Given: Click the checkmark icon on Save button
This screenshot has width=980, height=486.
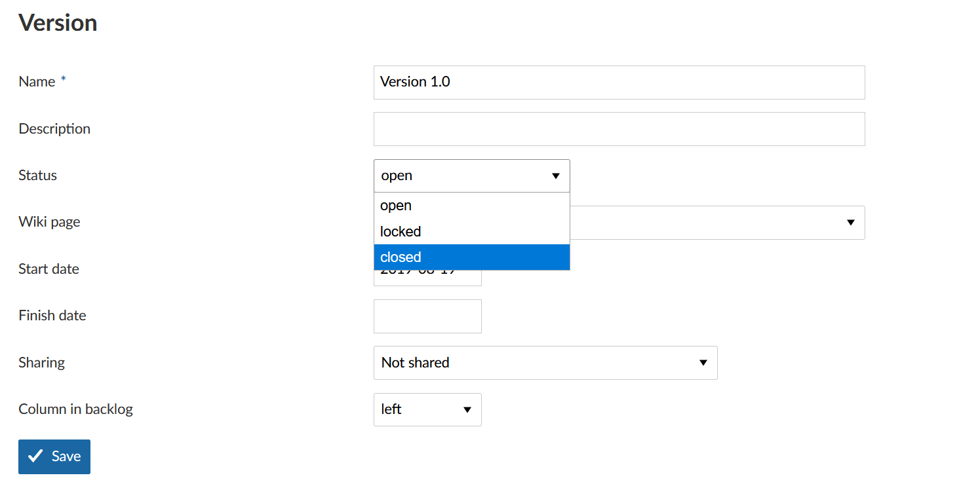Looking at the screenshot, I should (x=36, y=457).
